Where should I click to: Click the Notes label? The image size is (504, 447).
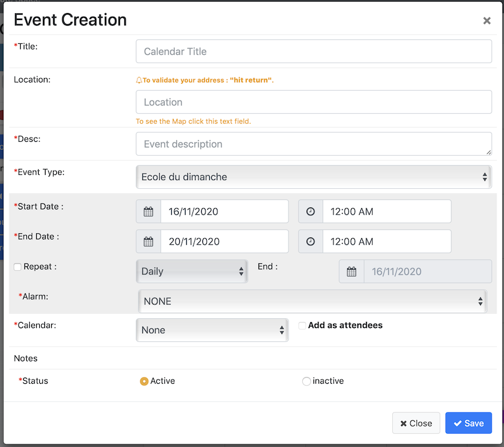[x=26, y=358]
